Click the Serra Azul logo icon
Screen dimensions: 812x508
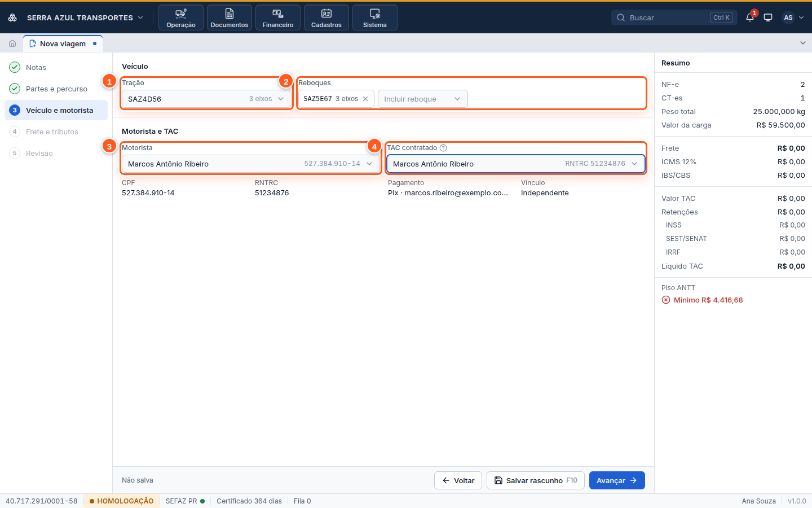12,17
